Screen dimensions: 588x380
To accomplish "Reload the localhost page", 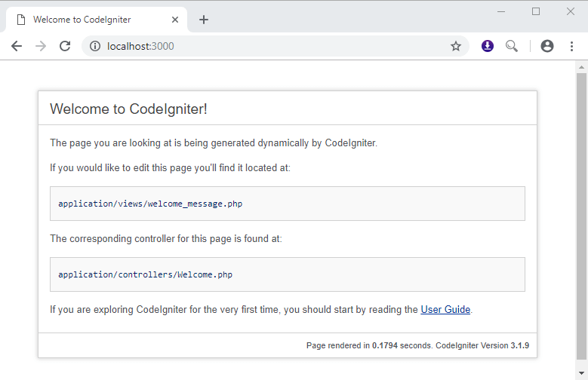I will pyautogui.click(x=65, y=46).
